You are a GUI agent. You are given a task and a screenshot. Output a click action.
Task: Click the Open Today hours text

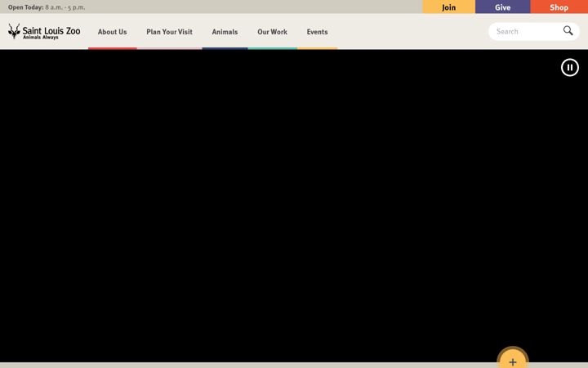click(47, 7)
